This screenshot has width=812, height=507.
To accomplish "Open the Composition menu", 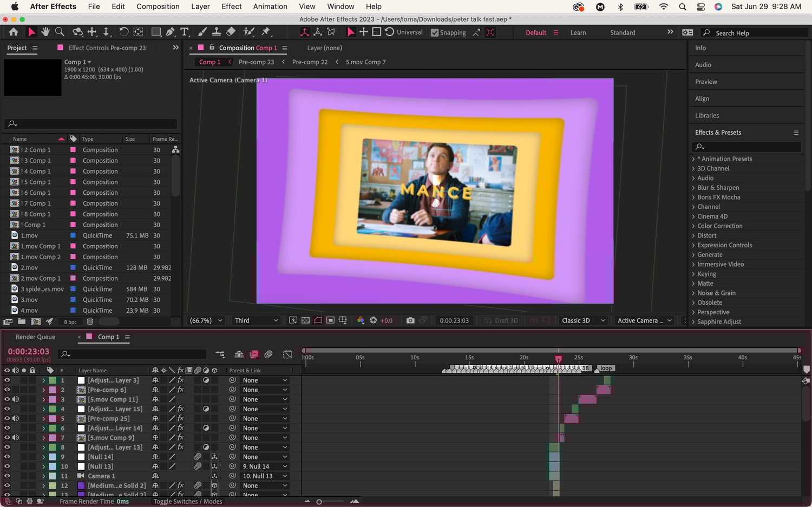I will point(158,6).
